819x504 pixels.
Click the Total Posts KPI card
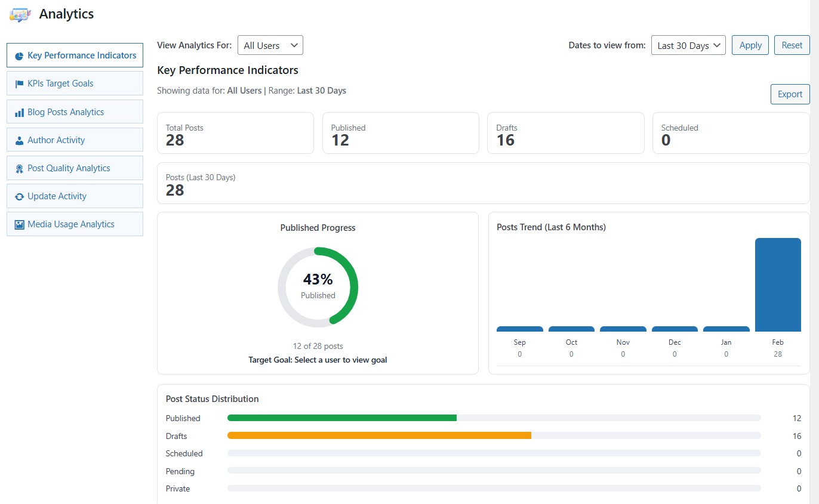[x=235, y=133]
